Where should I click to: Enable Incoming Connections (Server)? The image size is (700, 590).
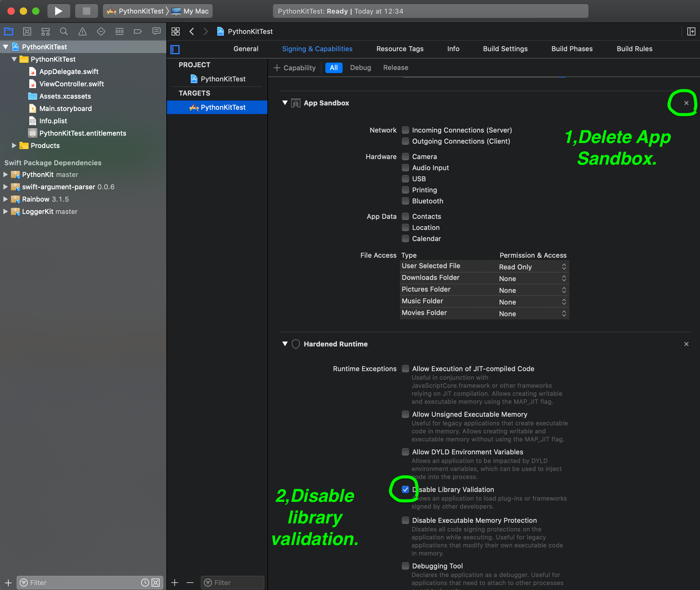(x=405, y=130)
